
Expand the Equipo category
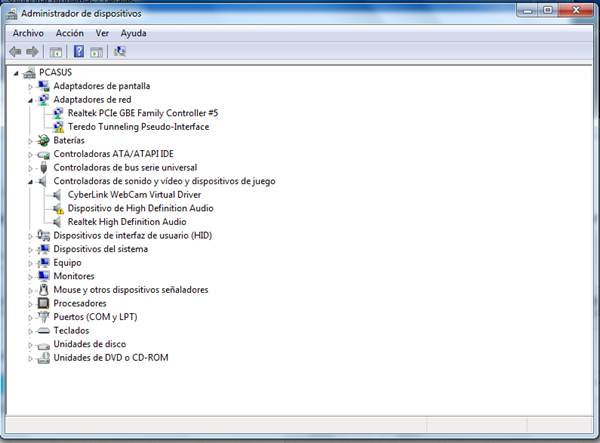pyautogui.click(x=30, y=264)
